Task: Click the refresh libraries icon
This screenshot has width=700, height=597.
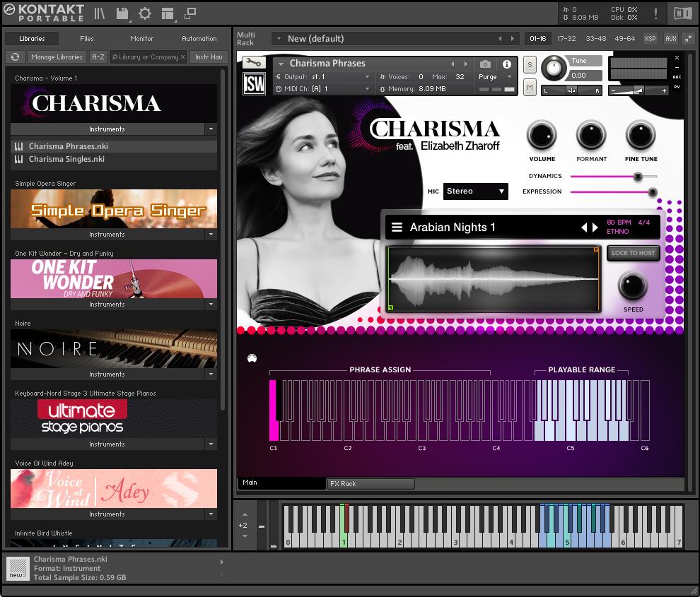Action: pos(14,57)
